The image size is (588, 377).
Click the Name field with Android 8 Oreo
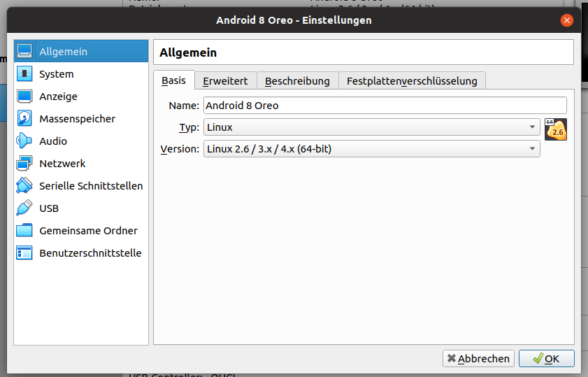(x=385, y=106)
